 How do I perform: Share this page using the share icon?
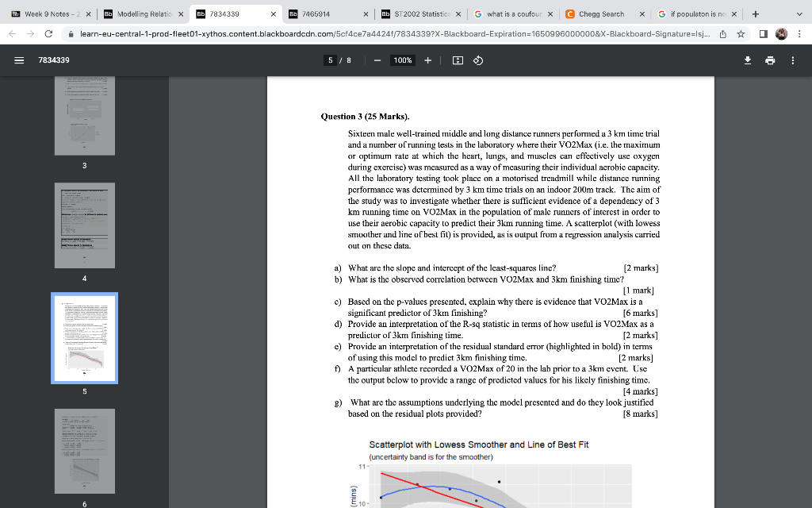722,33
